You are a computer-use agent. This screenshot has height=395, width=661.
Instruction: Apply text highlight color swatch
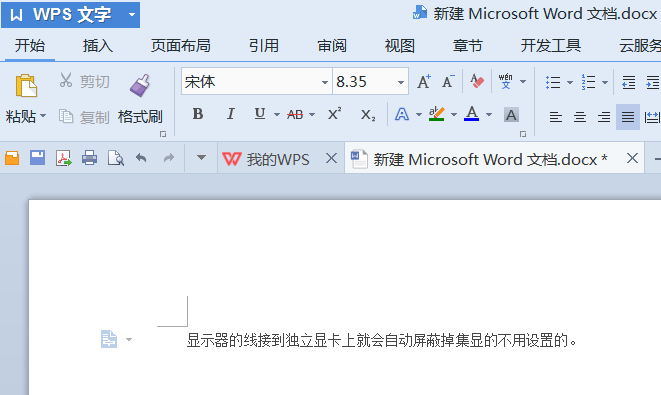[437, 114]
